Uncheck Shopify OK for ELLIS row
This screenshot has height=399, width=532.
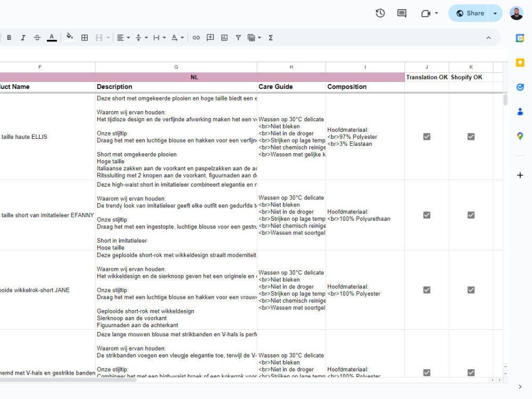pos(471,137)
